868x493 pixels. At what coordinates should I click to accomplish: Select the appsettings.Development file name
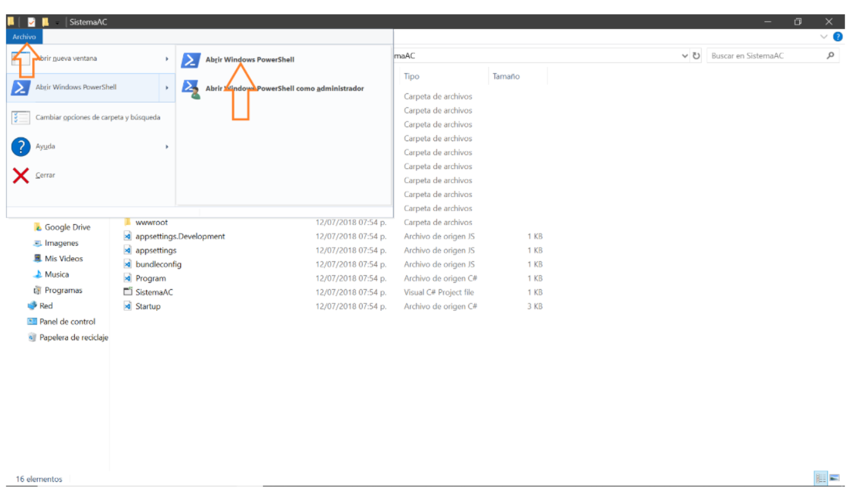point(180,237)
